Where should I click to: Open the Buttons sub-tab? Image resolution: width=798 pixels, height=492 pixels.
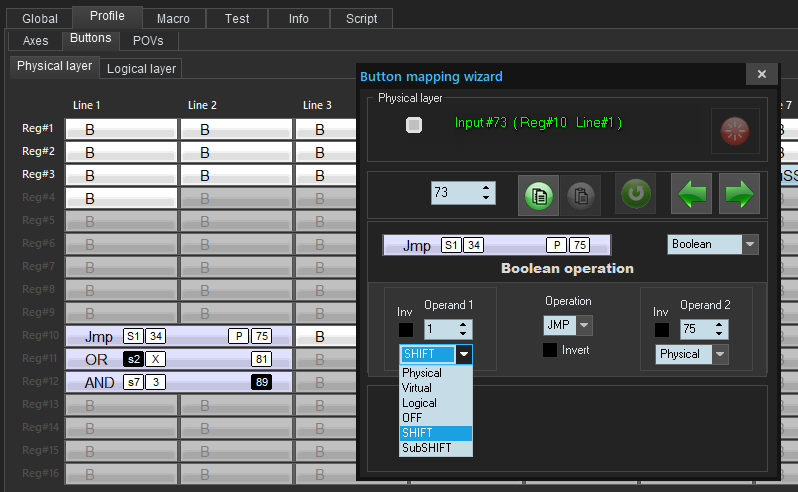(x=91, y=39)
